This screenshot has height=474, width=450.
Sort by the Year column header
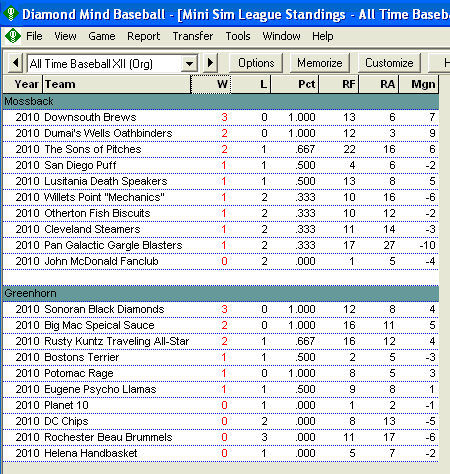pos(23,84)
